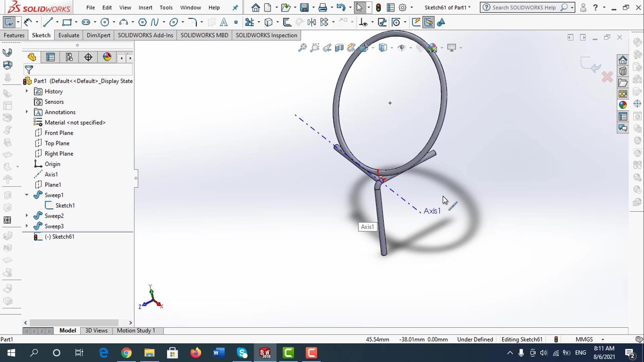Toggle the Exit Sketch button
This screenshot has height=362, width=644.
(x=9, y=22)
